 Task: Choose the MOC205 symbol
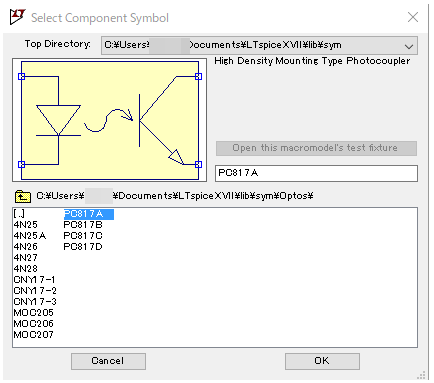pyautogui.click(x=33, y=313)
